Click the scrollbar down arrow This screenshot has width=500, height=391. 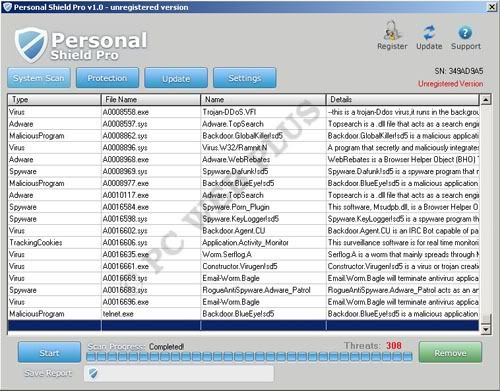486,330
